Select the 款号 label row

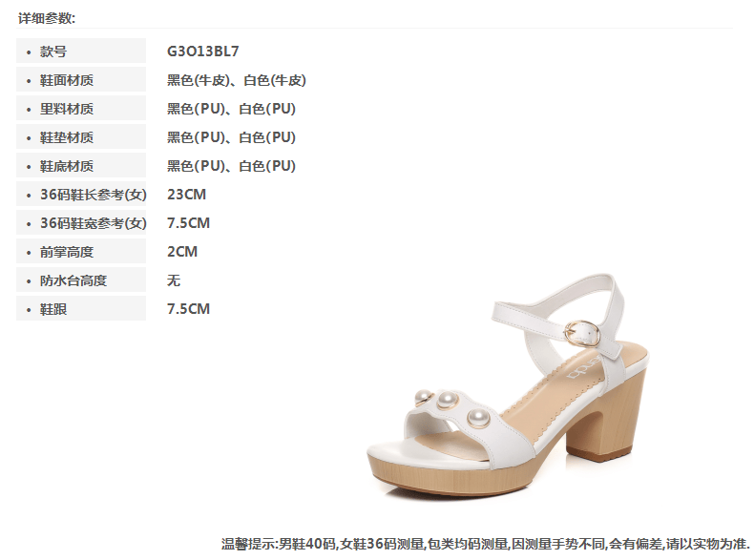coord(81,51)
